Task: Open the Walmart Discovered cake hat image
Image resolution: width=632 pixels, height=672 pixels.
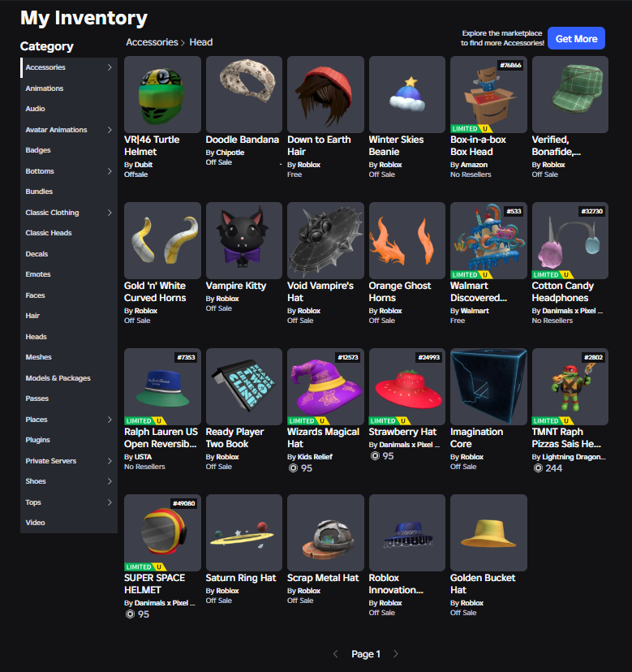Action: 488,240
